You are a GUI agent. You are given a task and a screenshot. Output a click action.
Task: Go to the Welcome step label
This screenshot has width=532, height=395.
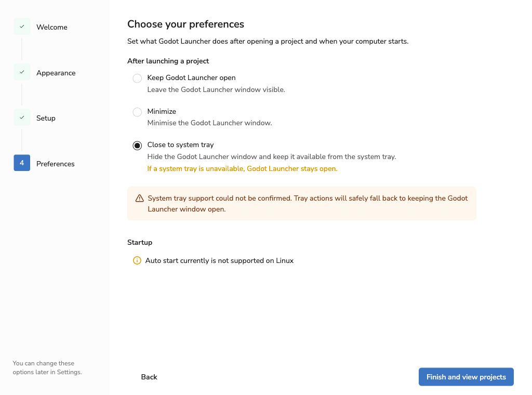52,27
